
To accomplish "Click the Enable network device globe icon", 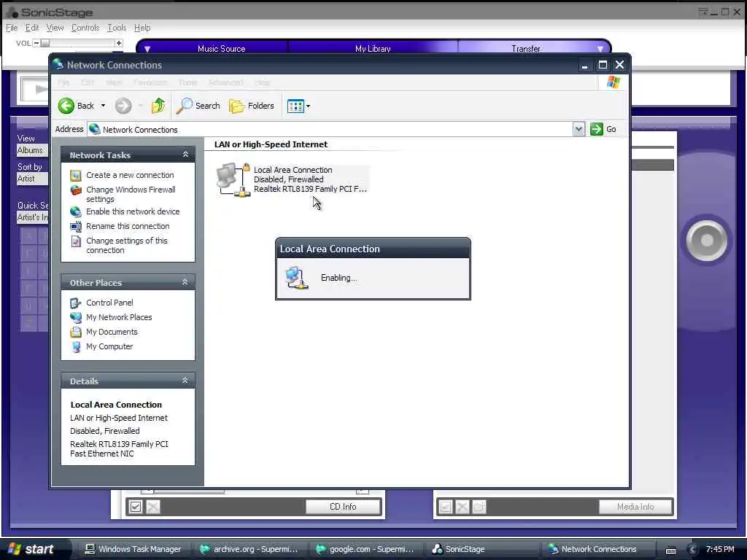I will point(76,212).
